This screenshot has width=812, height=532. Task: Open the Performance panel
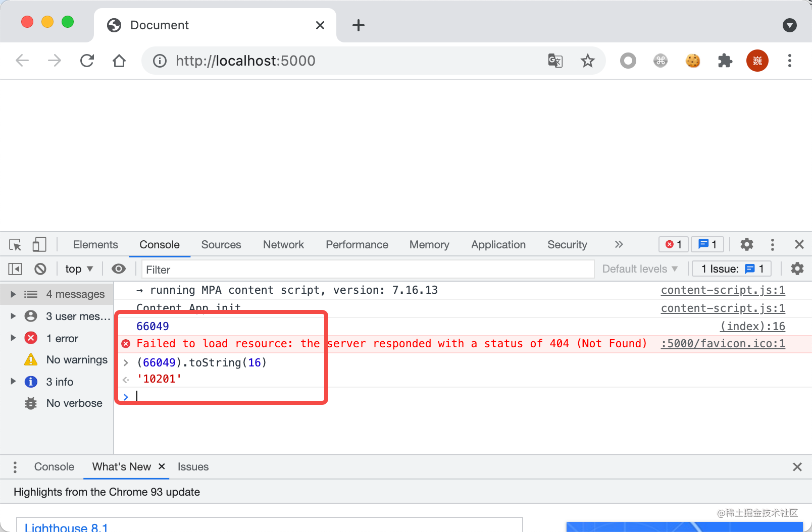pyautogui.click(x=357, y=245)
